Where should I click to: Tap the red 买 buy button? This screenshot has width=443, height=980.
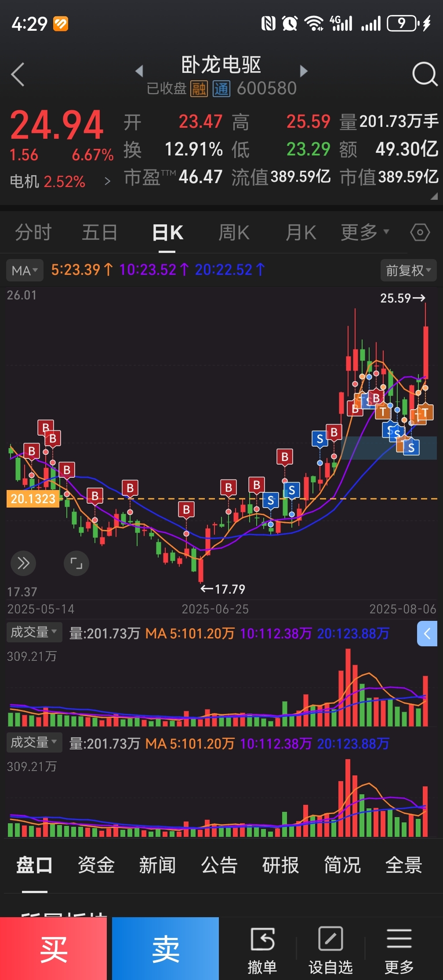pos(53,948)
